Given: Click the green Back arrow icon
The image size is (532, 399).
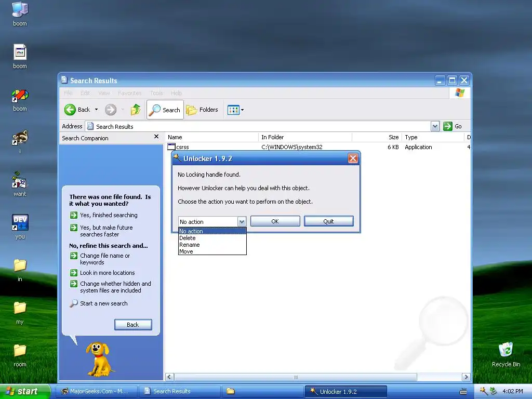Looking at the screenshot, I should click(70, 110).
